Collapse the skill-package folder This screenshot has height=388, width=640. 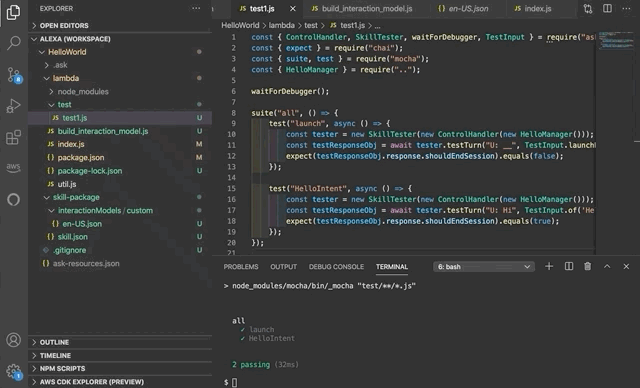click(120, 197)
